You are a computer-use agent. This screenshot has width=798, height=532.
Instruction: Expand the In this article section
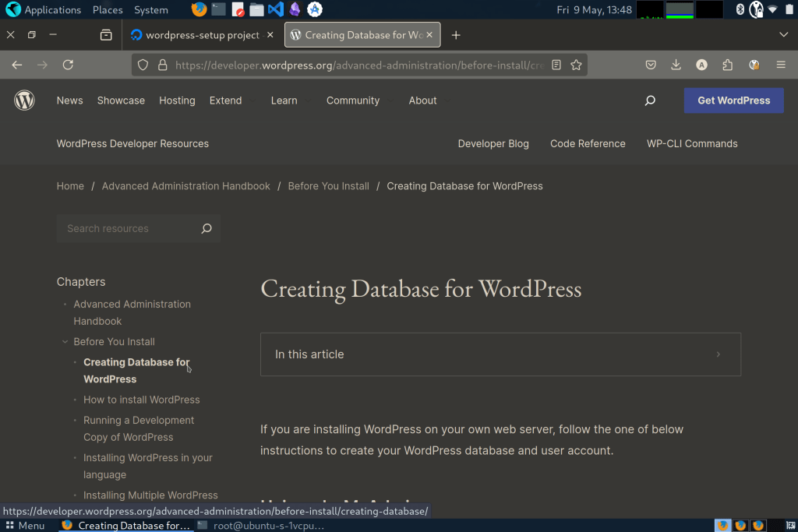(x=500, y=354)
